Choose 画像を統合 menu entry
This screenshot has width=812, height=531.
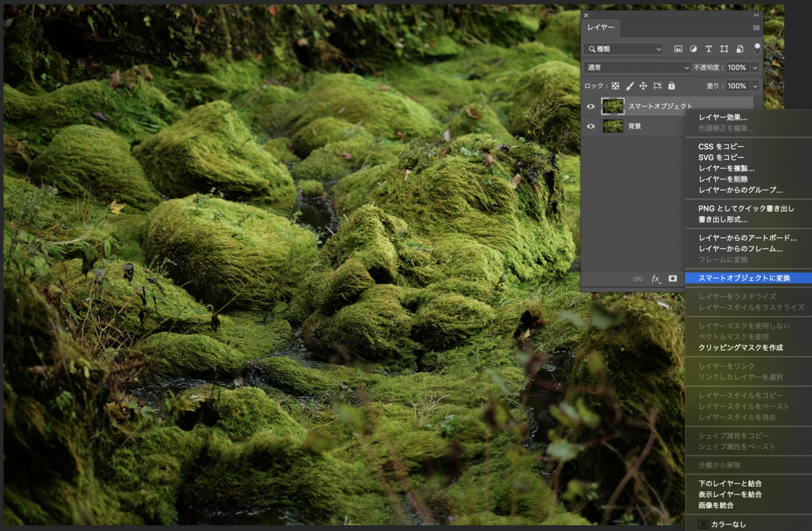pyautogui.click(x=716, y=505)
